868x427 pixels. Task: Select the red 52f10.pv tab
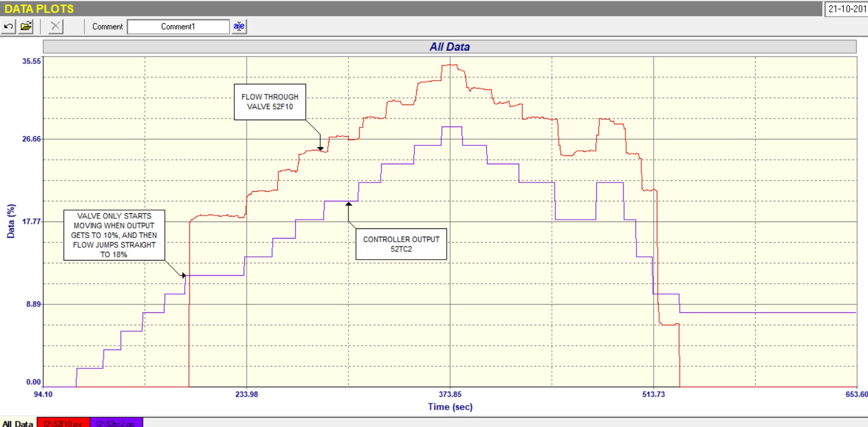[x=63, y=423]
